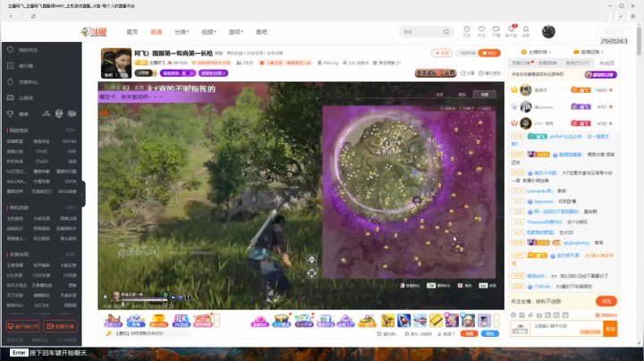Click orange 关注 button above chat input
The width and height of the screenshot is (644, 361).
coord(606,301)
